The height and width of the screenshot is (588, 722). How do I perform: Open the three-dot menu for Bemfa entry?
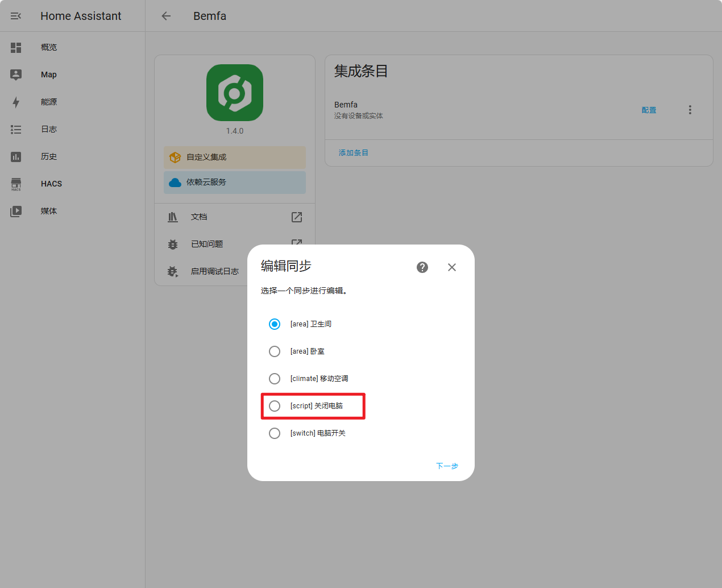(690, 110)
